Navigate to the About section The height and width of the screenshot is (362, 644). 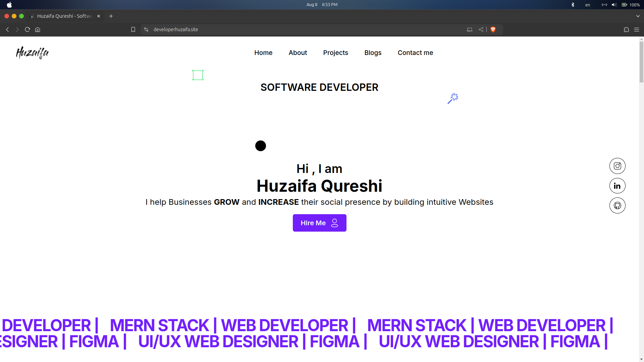click(298, 53)
